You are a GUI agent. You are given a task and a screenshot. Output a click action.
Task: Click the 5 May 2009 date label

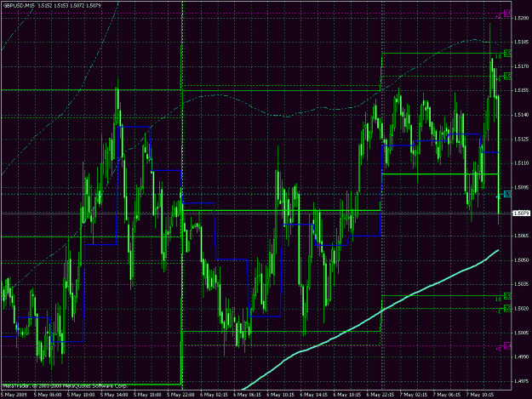coord(14,395)
